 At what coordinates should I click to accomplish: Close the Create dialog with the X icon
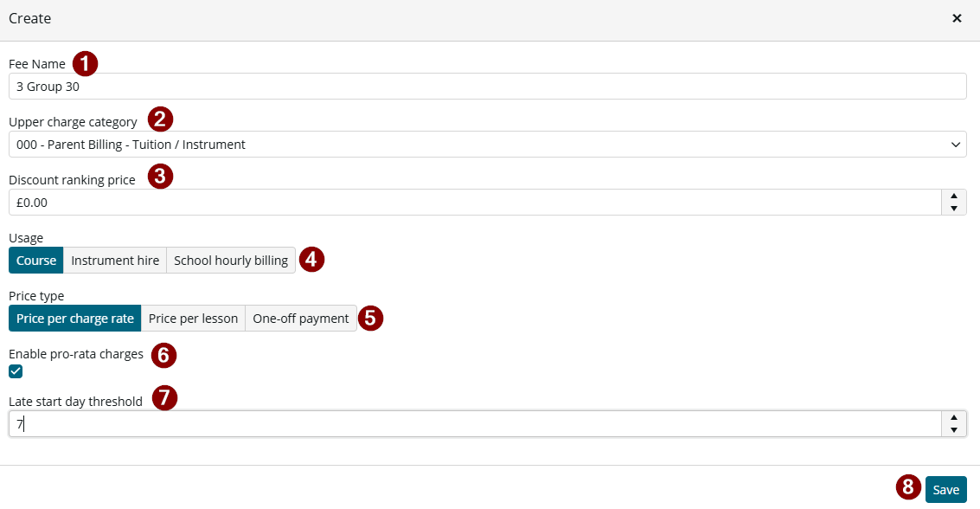(957, 18)
